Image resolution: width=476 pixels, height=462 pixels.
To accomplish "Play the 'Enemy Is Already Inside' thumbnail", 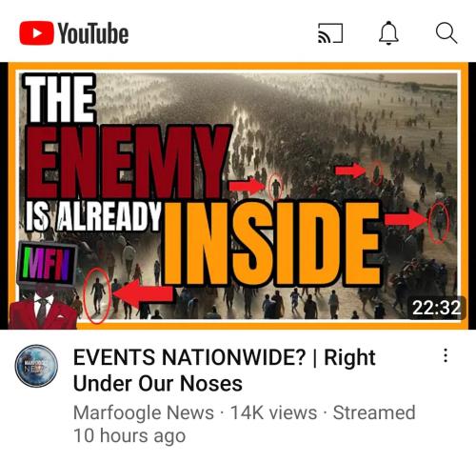I will click(x=238, y=196).
